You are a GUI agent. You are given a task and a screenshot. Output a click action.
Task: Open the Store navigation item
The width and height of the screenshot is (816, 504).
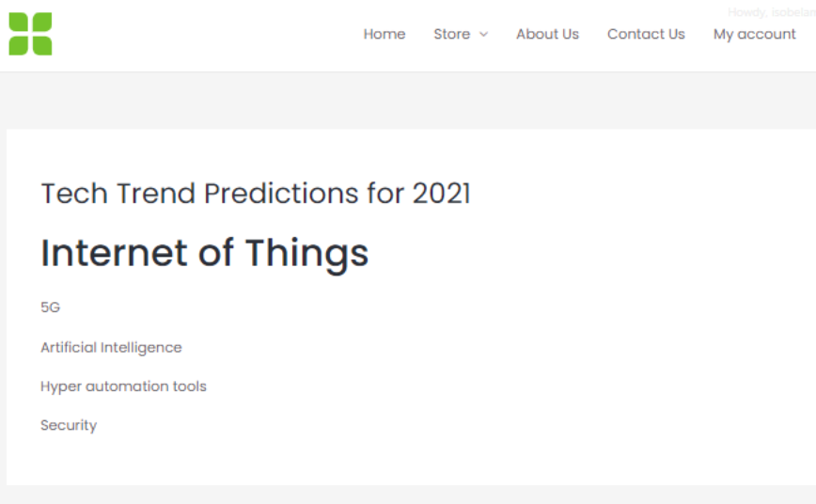(451, 34)
